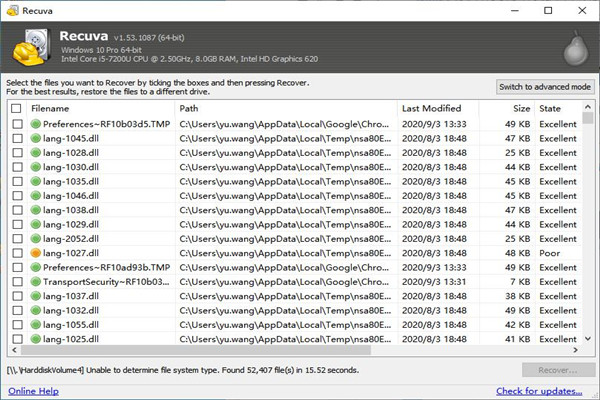Click green status dot for lang-1035.dll
The height and width of the screenshot is (400, 600).
(36, 181)
